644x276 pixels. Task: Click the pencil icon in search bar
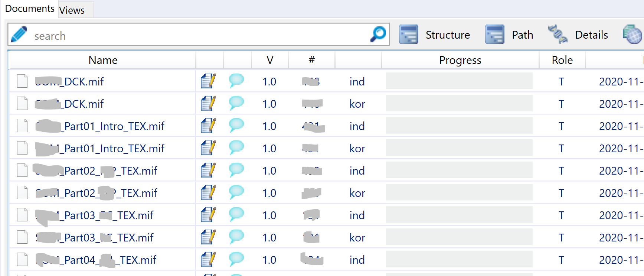(19, 35)
